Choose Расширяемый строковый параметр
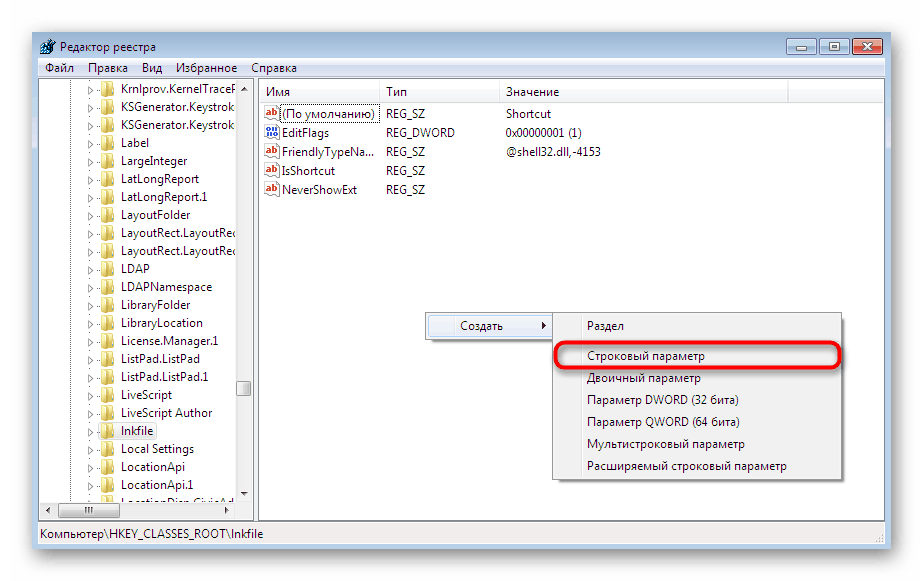The width and height of the screenshot is (923, 581). coord(697,466)
